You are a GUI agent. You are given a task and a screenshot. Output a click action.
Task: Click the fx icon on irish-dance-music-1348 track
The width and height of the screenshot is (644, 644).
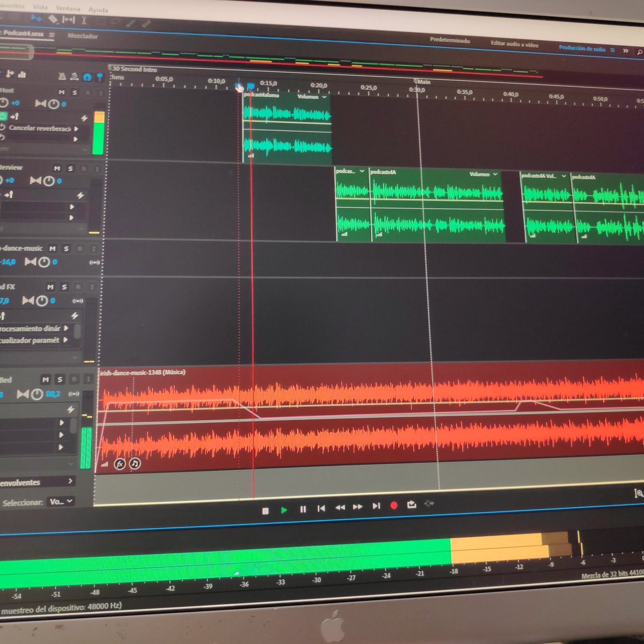120,464
